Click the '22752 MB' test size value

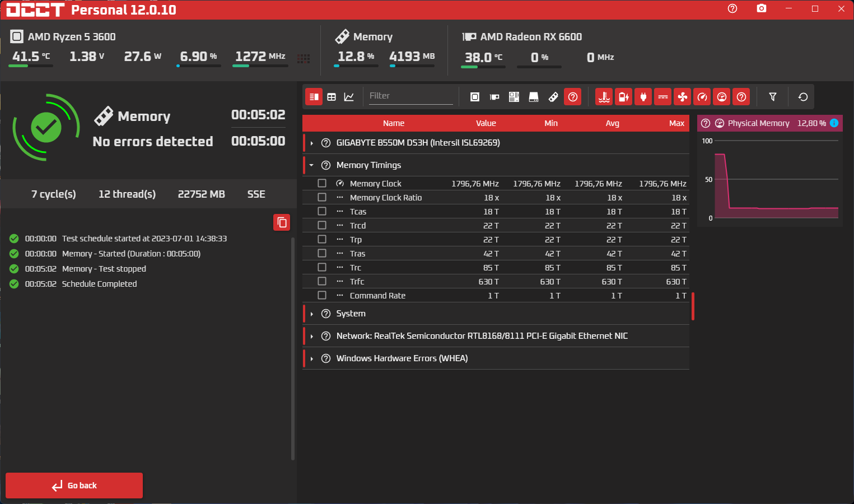202,194
